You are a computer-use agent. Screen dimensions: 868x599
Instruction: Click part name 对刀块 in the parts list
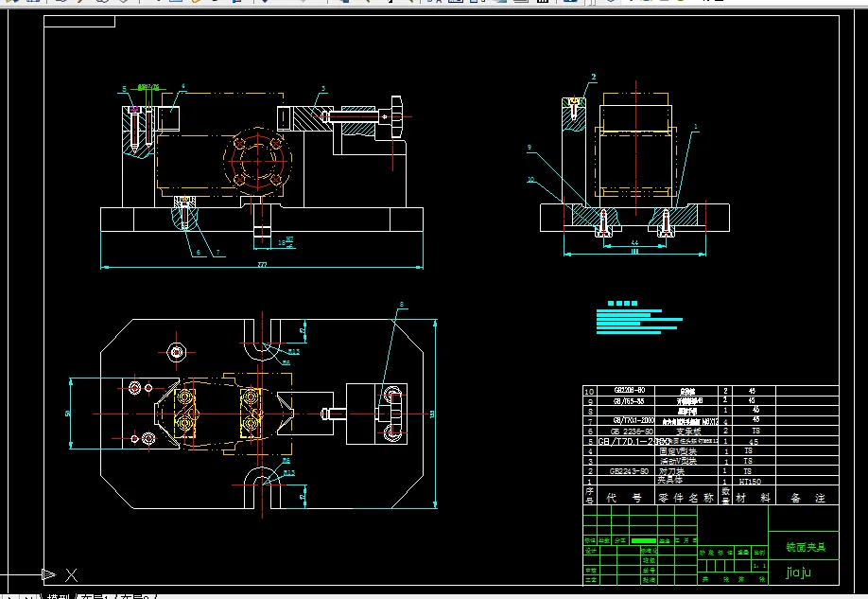coord(671,471)
